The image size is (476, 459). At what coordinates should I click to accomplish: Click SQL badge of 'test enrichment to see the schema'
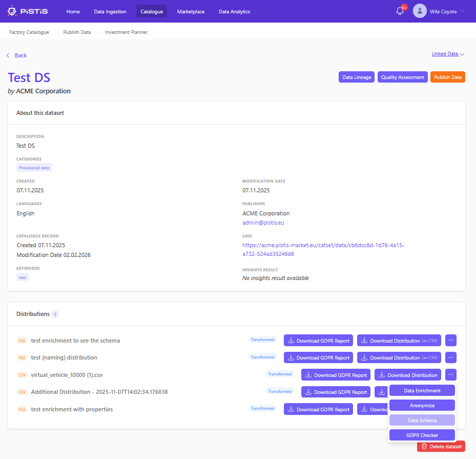pyautogui.click(x=22, y=341)
